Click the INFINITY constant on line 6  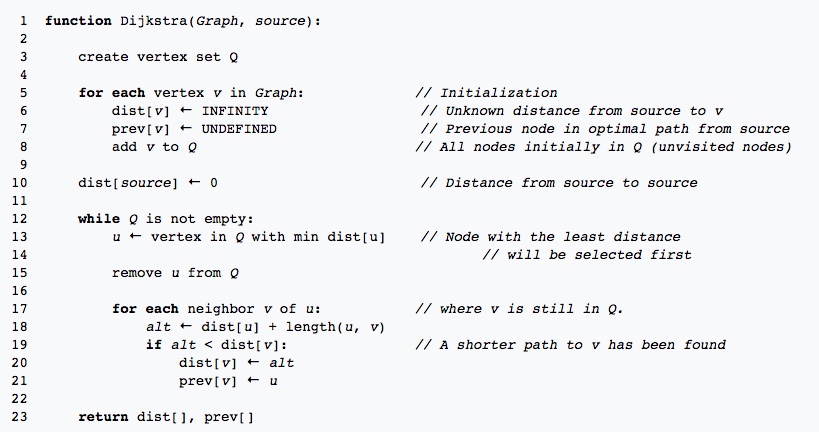click(x=235, y=111)
